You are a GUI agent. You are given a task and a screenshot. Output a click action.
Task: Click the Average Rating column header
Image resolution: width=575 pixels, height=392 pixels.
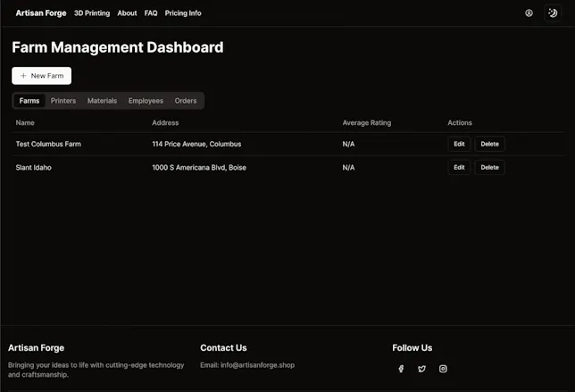tap(367, 123)
